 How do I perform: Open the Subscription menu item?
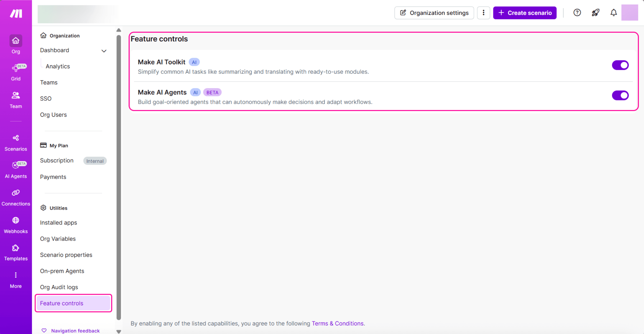click(57, 161)
